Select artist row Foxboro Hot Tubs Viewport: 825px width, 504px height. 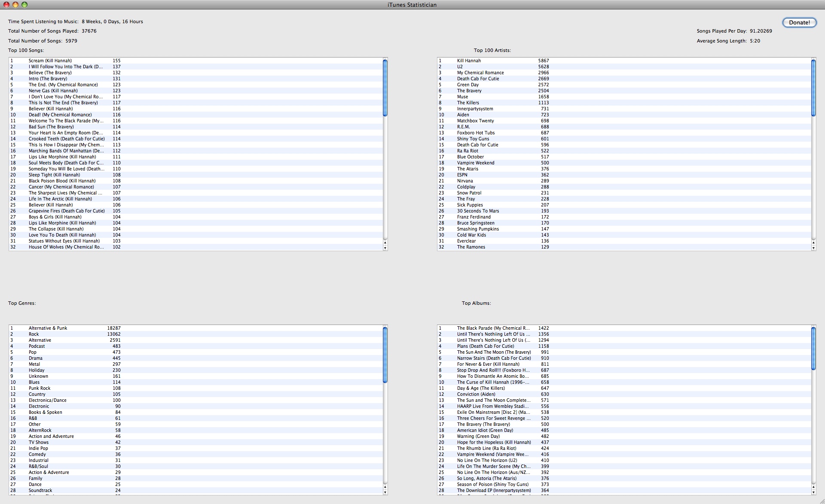click(x=624, y=133)
